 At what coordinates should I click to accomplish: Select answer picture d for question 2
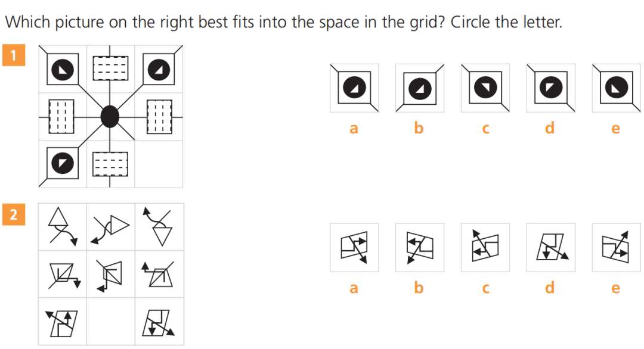click(x=550, y=248)
